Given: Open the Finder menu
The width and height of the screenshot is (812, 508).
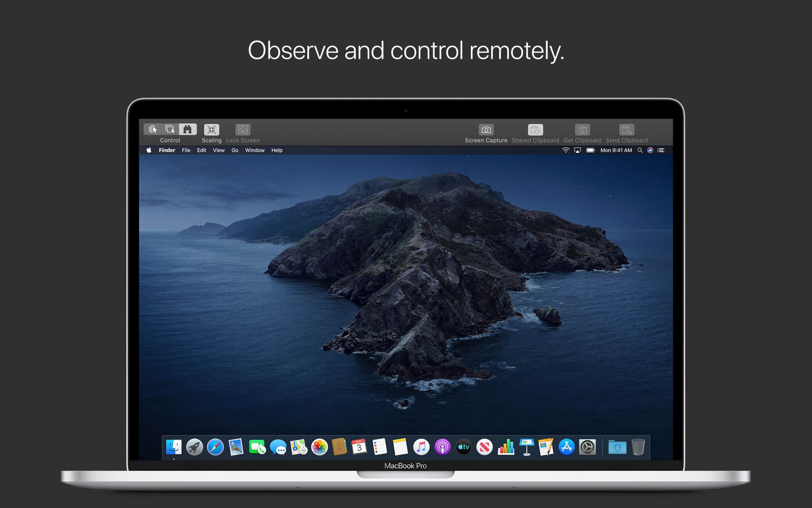Looking at the screenshot, I should tap(167, 150).
